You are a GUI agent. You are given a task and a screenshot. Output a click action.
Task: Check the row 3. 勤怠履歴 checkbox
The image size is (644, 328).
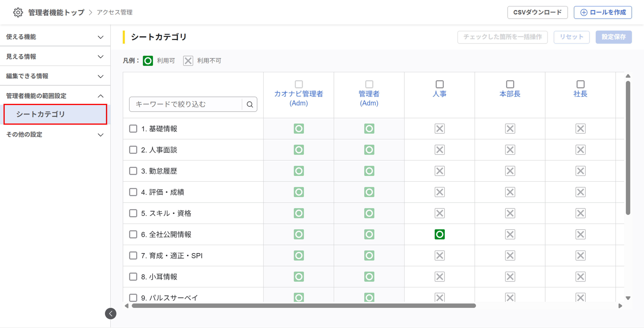coord(133,171)
